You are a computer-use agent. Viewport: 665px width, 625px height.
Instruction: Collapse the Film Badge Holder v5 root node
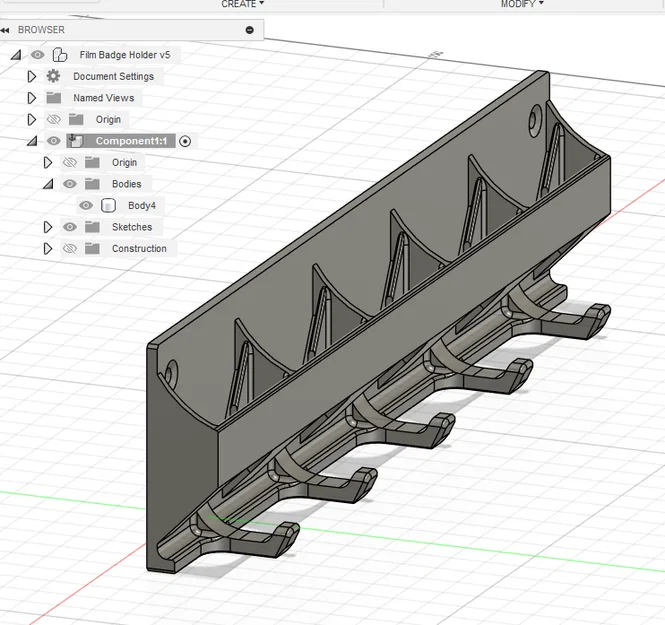click(16, 55)
